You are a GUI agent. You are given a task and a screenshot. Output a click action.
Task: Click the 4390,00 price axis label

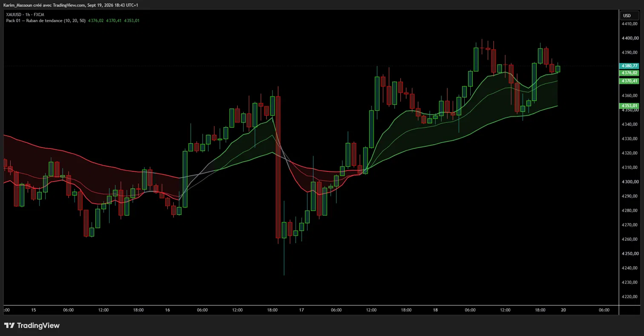[x=630, y=53]
